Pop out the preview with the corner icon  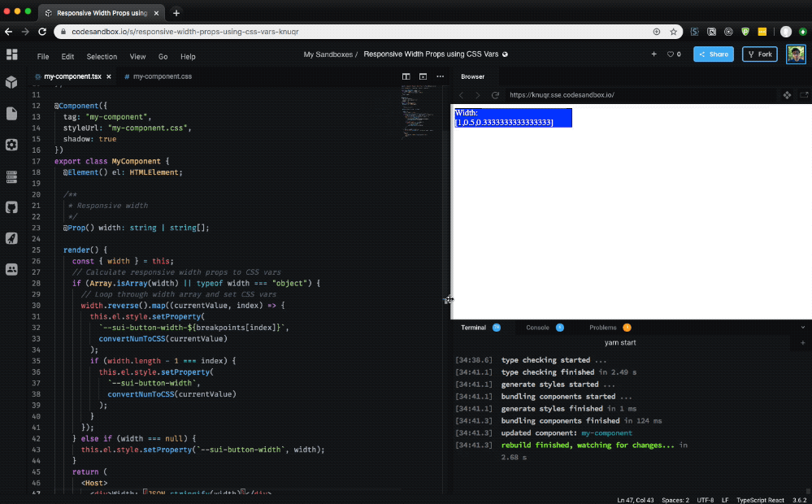click(805, 94)
